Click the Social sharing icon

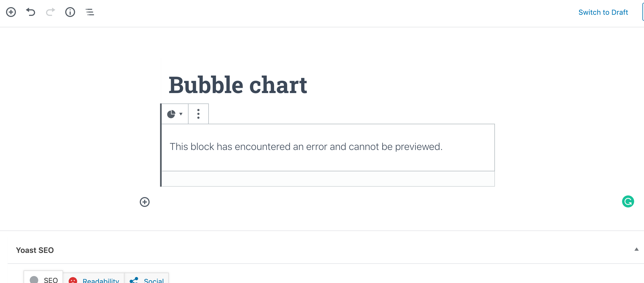134,280
